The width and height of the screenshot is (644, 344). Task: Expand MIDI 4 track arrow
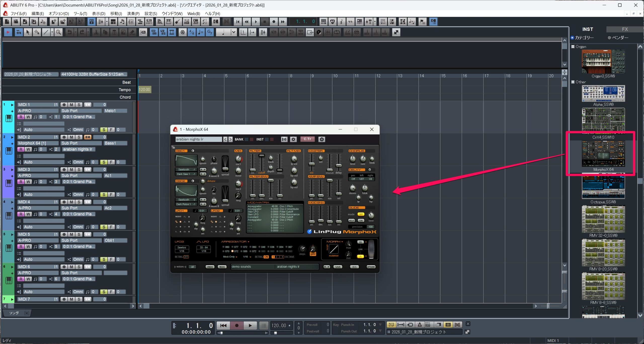pyautogui.click(x=12, y=202)
